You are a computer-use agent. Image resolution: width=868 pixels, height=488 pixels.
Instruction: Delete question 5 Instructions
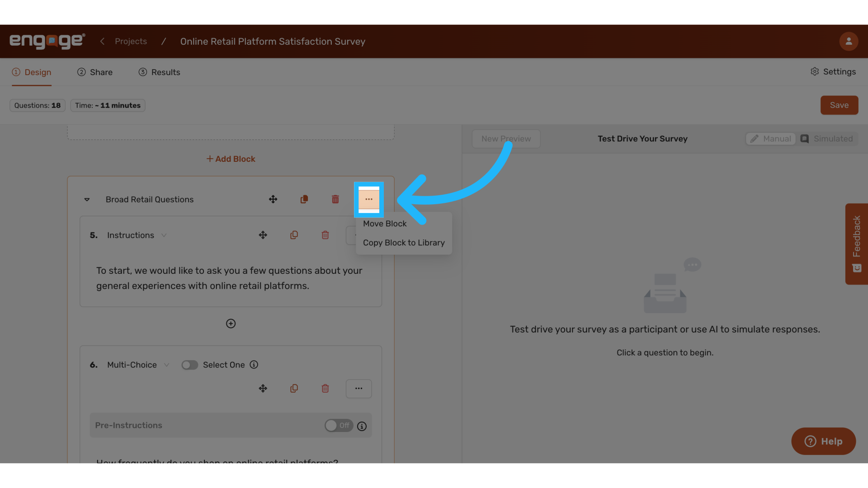point(325,235)
